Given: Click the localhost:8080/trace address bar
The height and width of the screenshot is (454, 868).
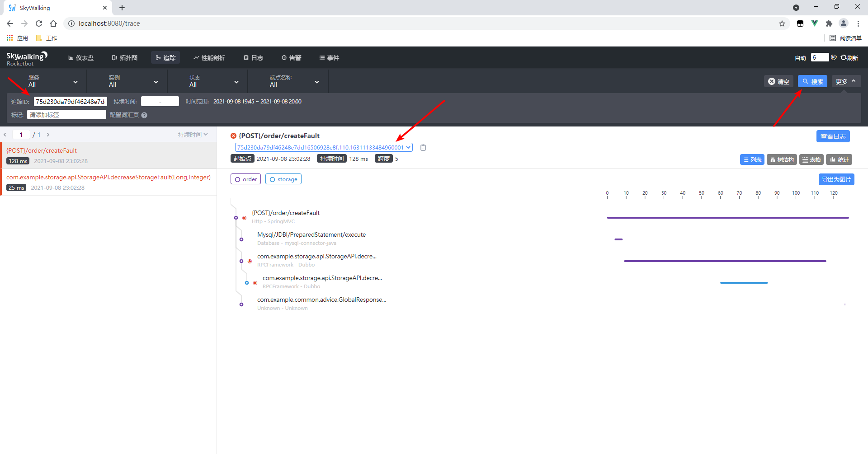Looking at the screenshot, I should [x=425, y=23].
